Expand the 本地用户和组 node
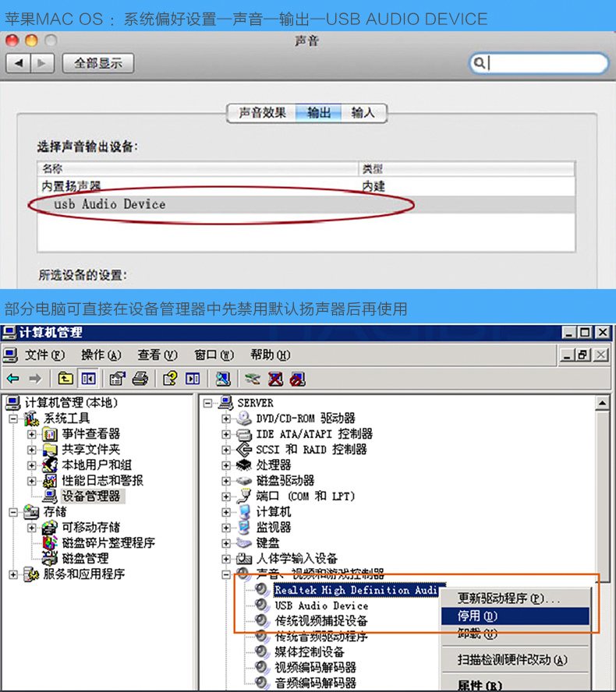This screenshot has width=616, height=692. [x=31, y=465]
